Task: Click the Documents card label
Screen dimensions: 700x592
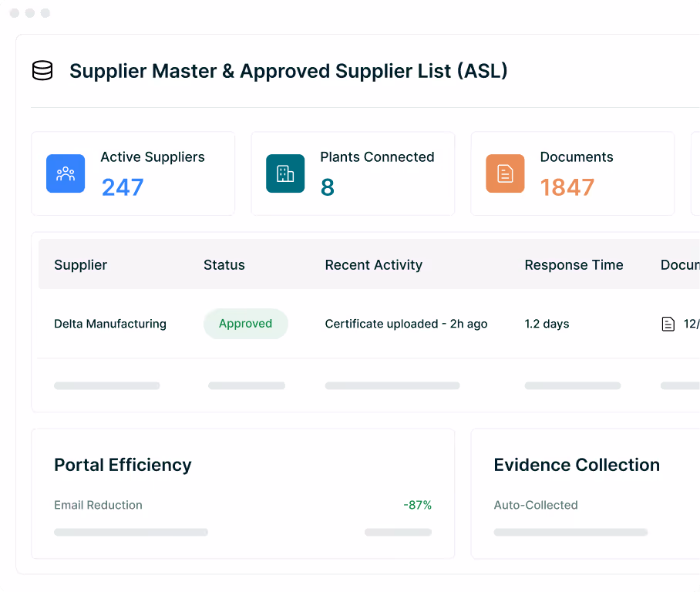Action: pos(577,157)
